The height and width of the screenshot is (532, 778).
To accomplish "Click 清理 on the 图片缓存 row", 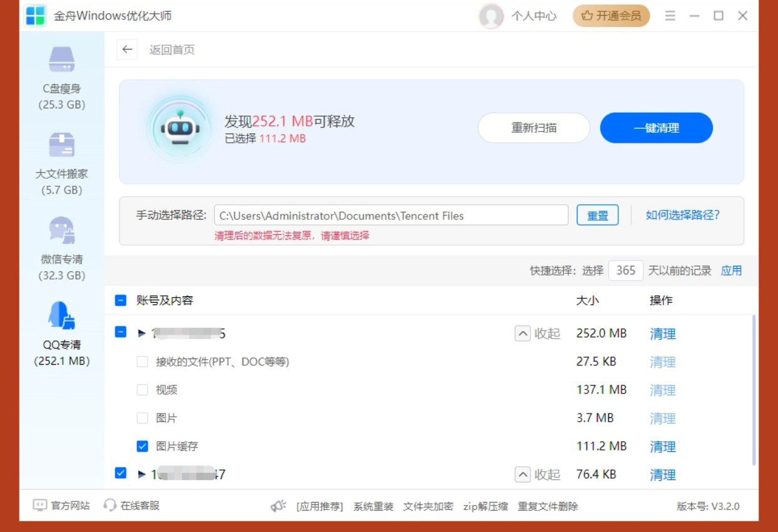I will click(663, 447).
